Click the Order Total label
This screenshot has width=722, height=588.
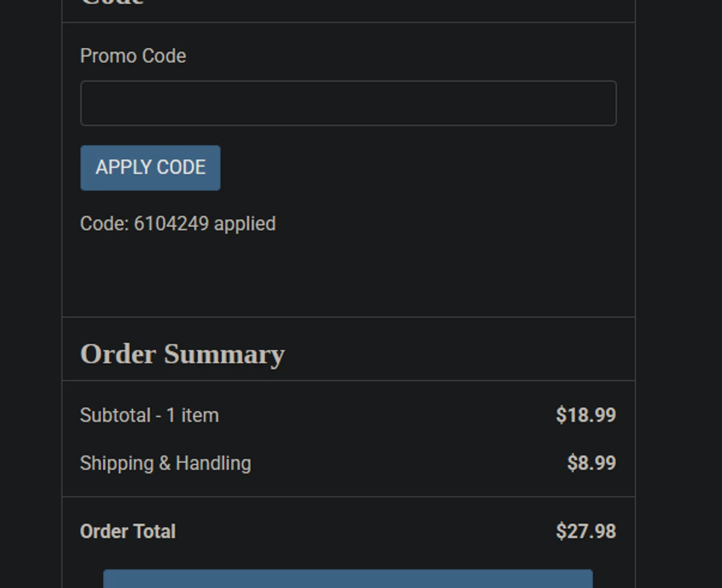tap(128, 531)
